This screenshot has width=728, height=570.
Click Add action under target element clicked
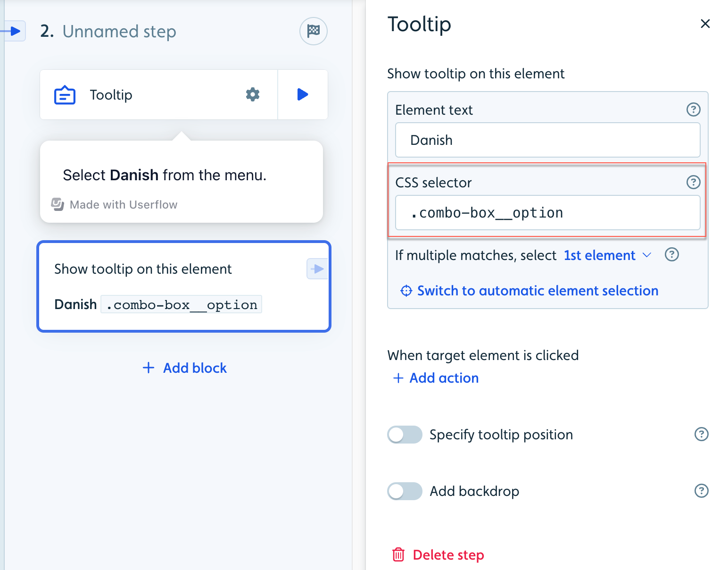click(436, 378)
